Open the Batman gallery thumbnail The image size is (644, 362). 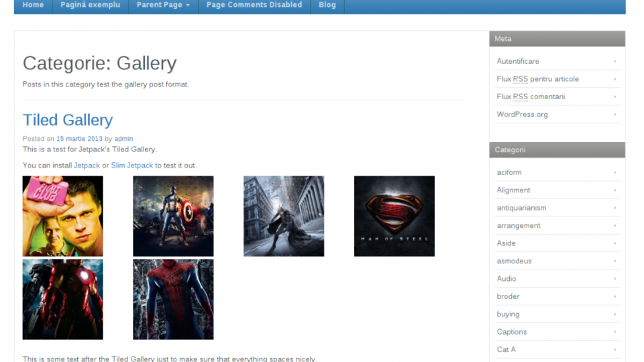click(x=284, y=217)
